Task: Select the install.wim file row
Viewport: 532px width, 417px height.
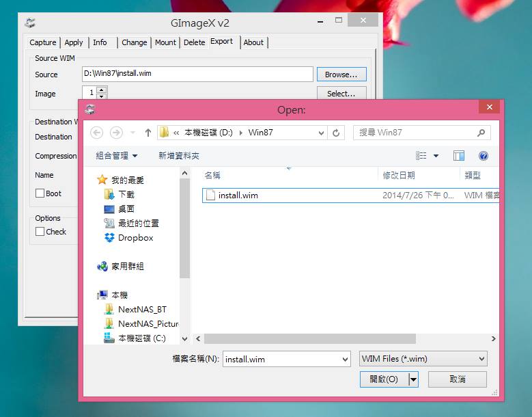Action: [x=350, y=196]
